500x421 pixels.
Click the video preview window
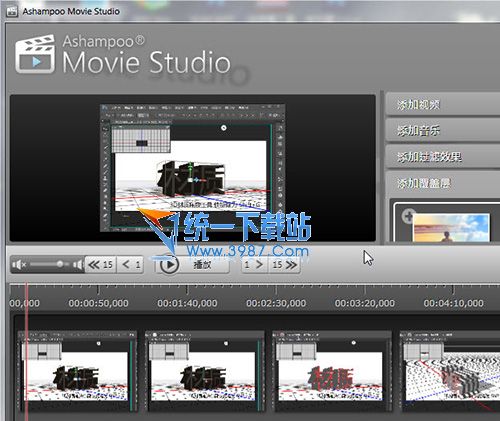click(193, 168)
